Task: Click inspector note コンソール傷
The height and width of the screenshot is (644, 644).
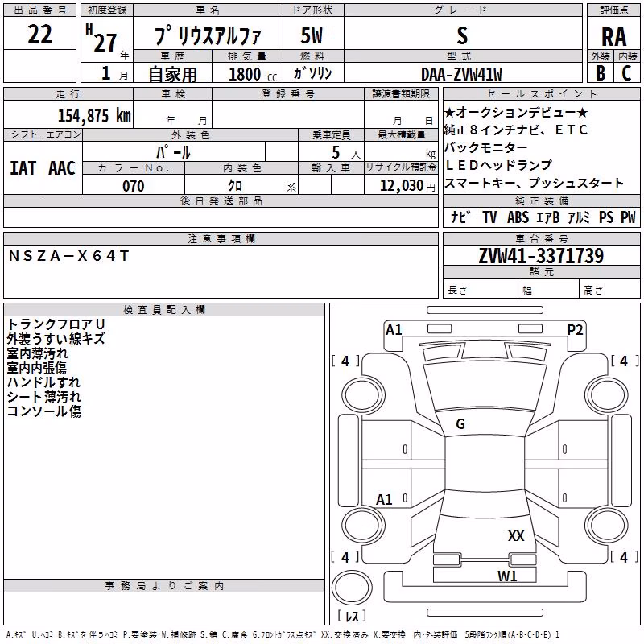Action: click(x=44, y=411)
